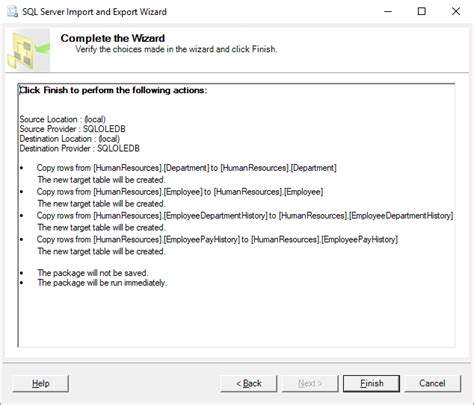Select the 'Source Location : (local)' line
Image resolution: width=474 pixels, height=405 pixels.
63,119
